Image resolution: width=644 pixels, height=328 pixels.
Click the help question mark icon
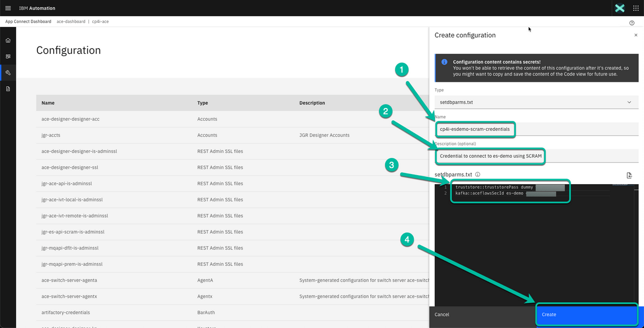coord(632,22)
